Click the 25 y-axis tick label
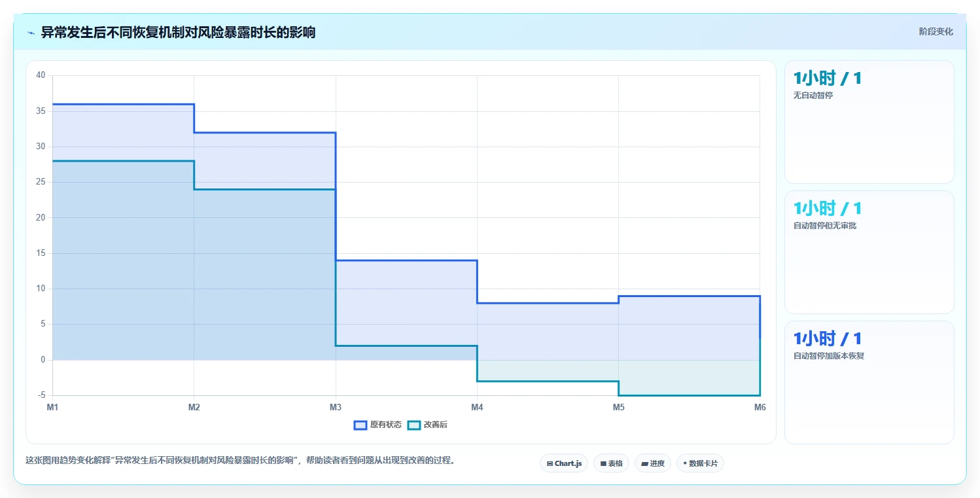The image size is (980, 498). pyautogui.click(x=41, y=182)
